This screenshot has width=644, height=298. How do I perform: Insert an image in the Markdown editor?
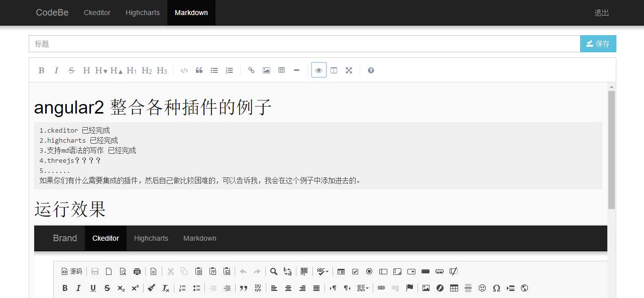coord(266,70)
